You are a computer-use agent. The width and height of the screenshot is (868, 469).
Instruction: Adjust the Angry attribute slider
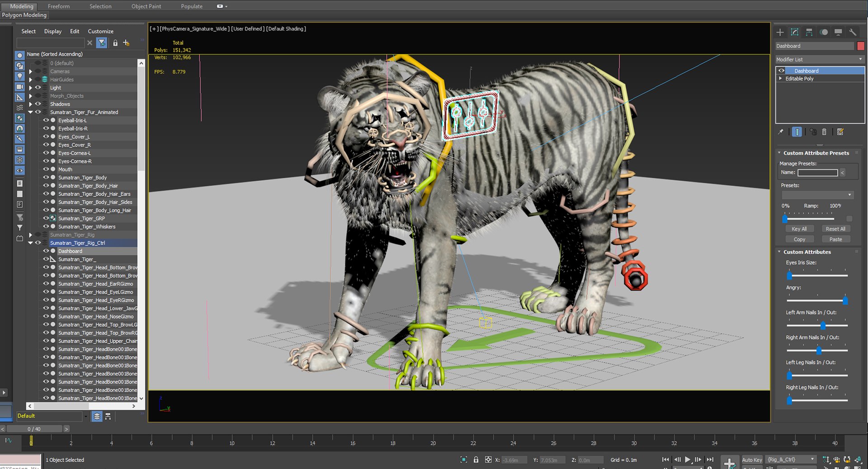click(845, 300)
